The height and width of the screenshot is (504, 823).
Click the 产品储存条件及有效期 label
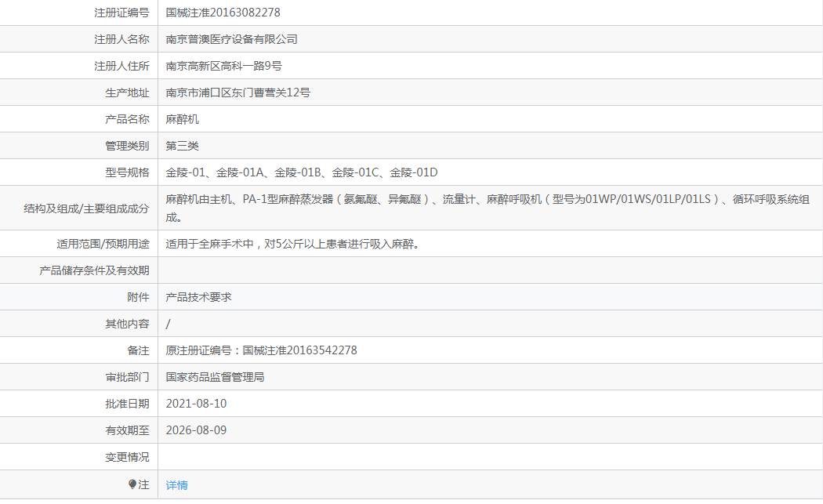click(95, 271)
